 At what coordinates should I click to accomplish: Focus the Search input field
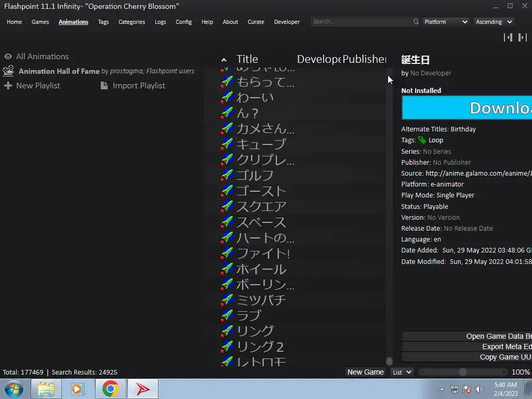point(361,21)
